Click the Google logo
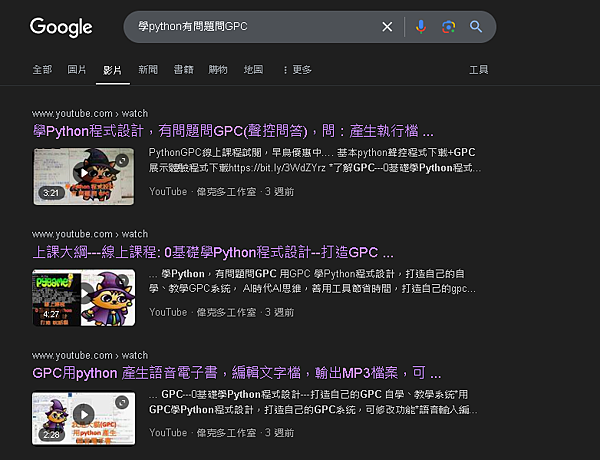This screenshot has width=600, height=460. pyautogui.click(x=61, y=27)
